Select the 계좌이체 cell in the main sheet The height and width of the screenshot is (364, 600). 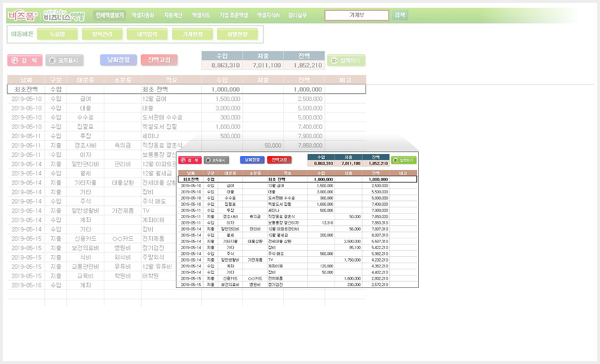159,220
